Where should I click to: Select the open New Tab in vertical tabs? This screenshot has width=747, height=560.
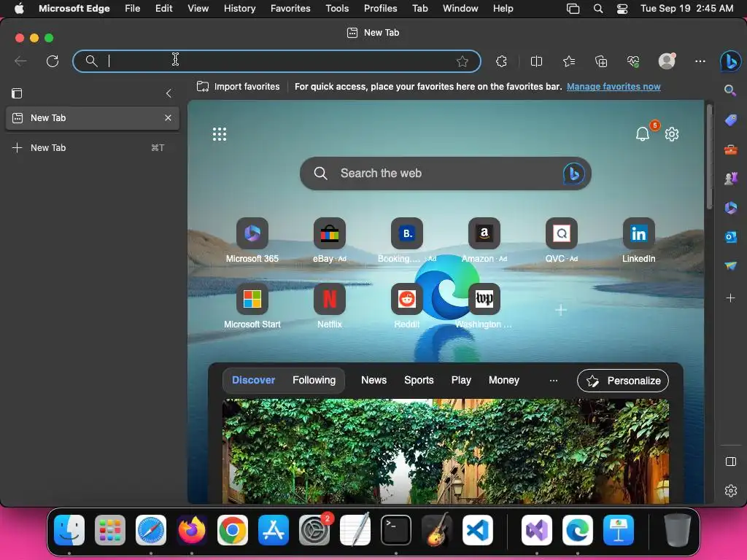coord(93,118)
